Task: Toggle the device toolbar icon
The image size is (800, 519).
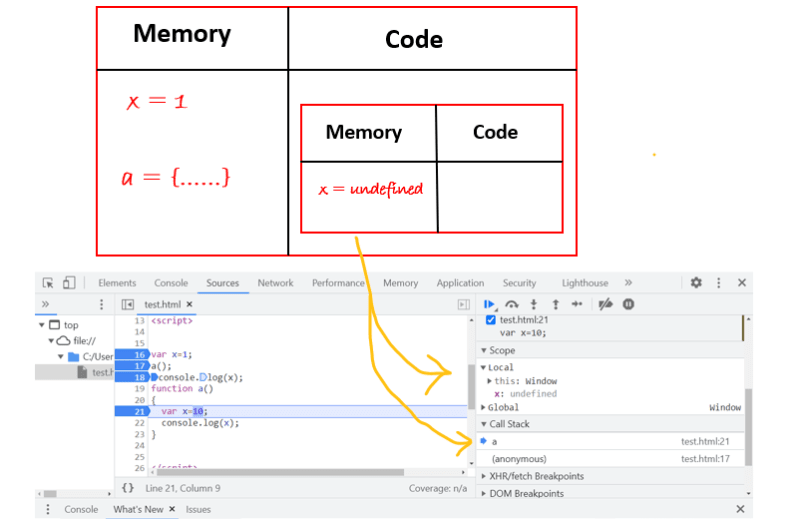Action: 69,283
